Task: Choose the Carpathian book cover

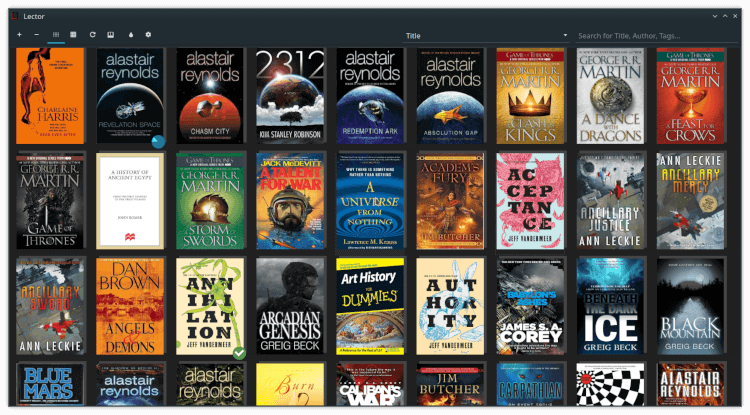Action: click(x=530, y=384)
